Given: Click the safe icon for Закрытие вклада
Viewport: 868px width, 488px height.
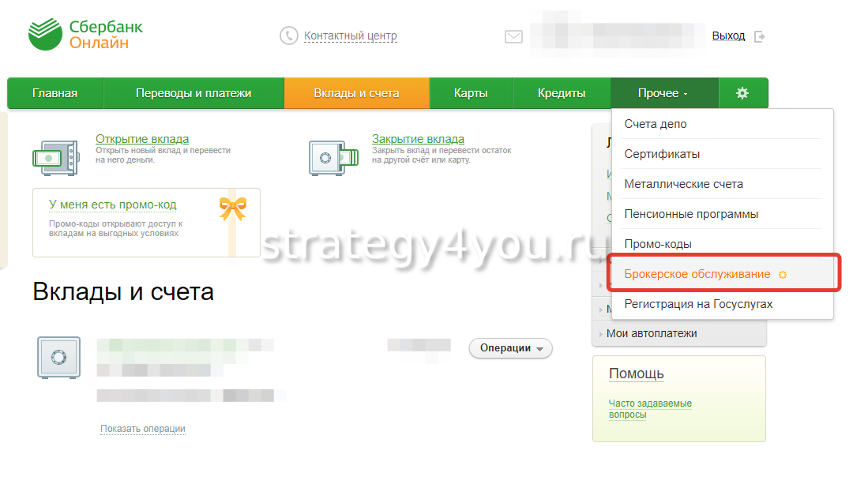Looking at the screenshot, I should click(333, 158).
